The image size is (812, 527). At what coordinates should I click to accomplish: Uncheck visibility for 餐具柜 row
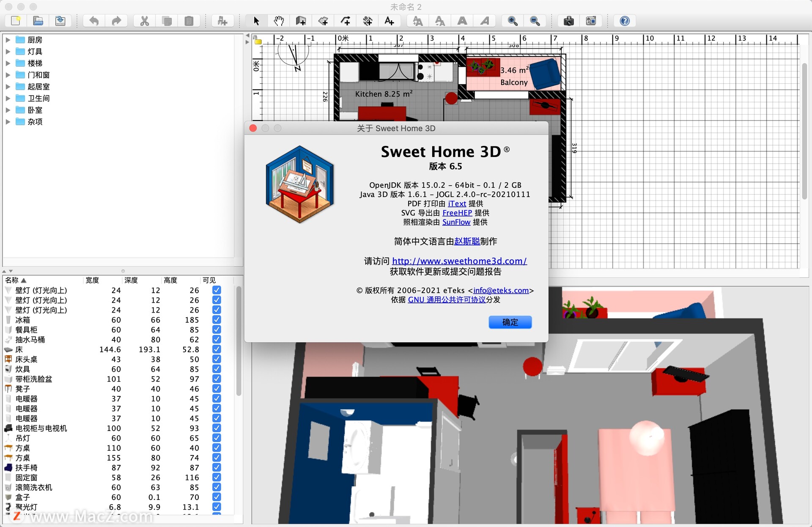point(217,329)
